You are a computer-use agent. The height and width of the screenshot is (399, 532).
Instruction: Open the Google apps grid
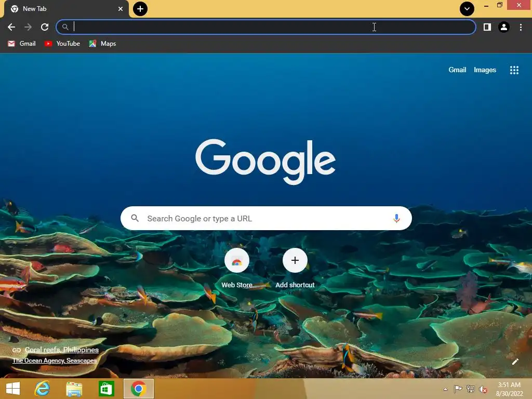click(x=514, y=70)
